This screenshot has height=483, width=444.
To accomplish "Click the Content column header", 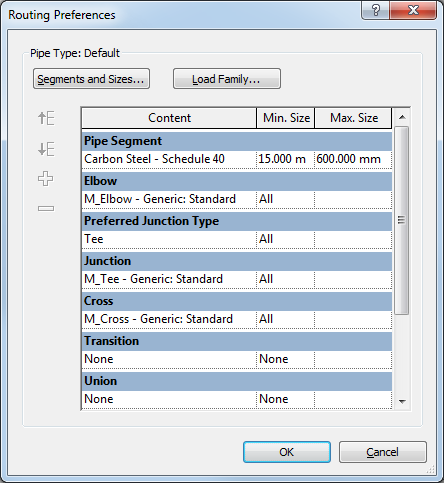I will click(x=169, y=118).
